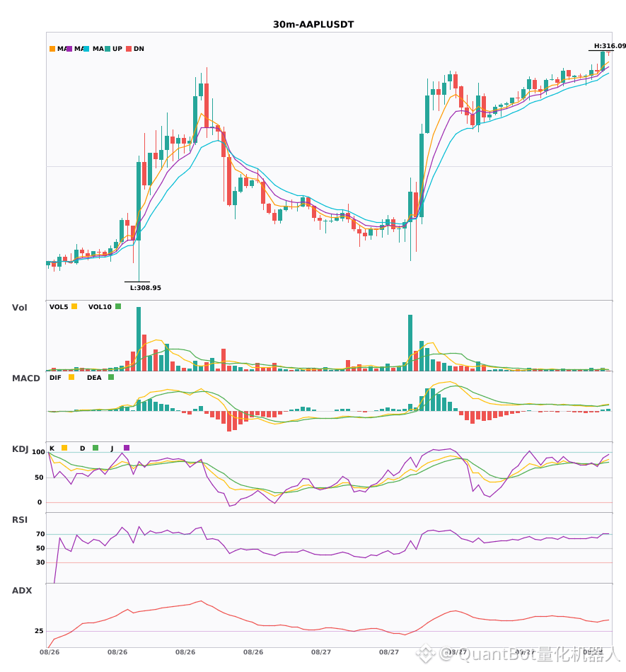626x672 pixels.
Task: Select the KDJ panel label
Action: [20, 449]
